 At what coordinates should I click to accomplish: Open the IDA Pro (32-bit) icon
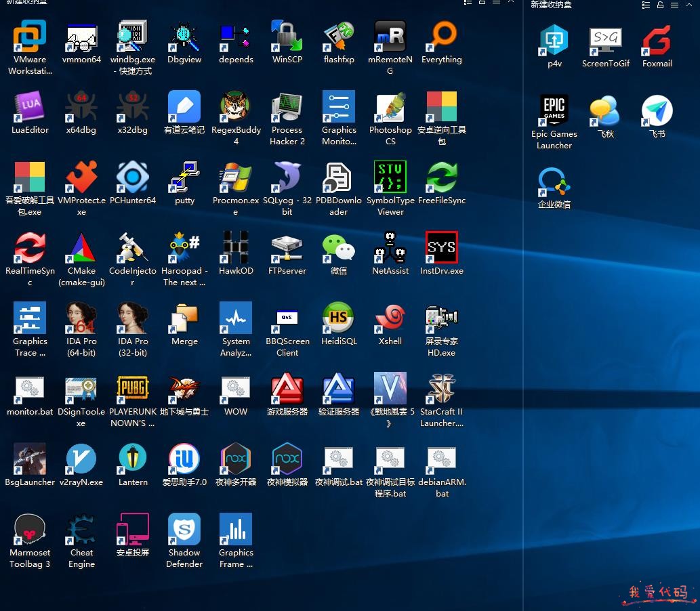[x=133, y=318]
